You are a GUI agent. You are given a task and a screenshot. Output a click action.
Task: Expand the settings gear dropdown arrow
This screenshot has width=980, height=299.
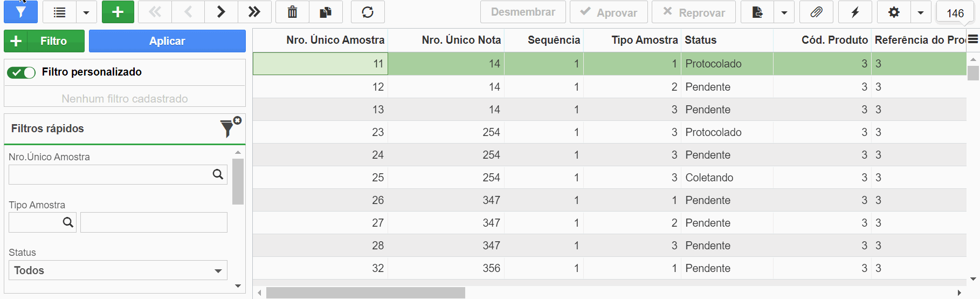(x=921, y=12)
